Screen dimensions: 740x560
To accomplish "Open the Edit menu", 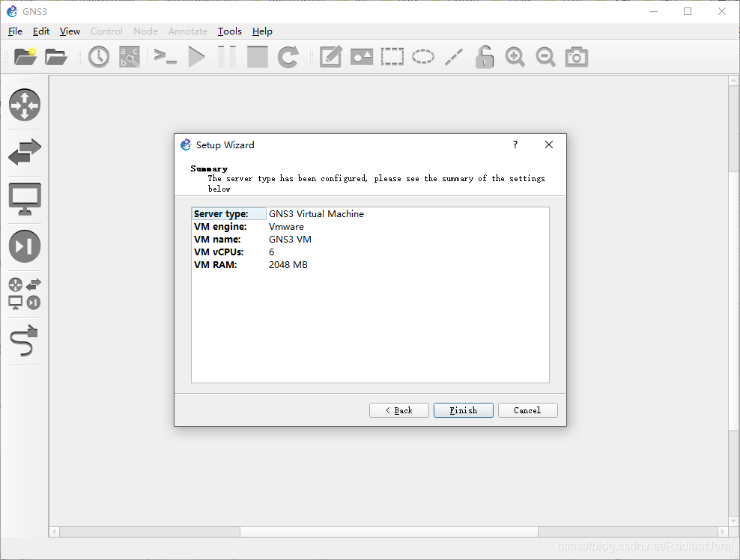I will (x=41, y=31).
